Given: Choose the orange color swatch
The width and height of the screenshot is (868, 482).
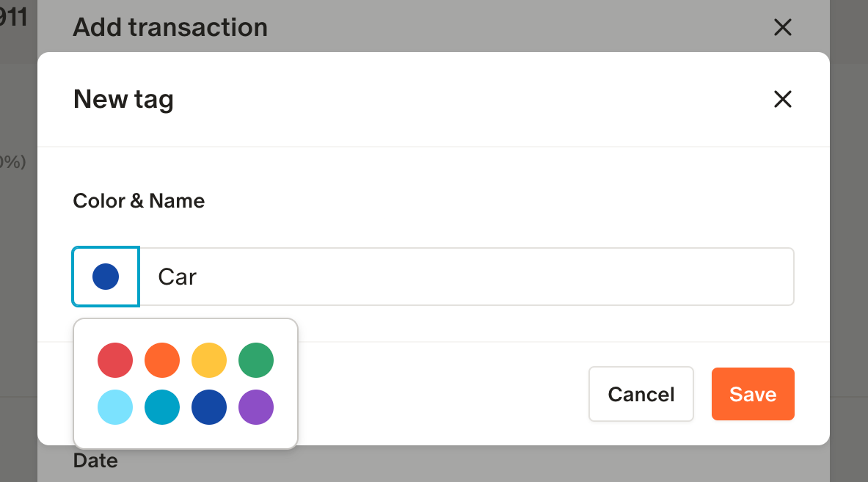Looking at the screenshot, I should pos(162,360).
